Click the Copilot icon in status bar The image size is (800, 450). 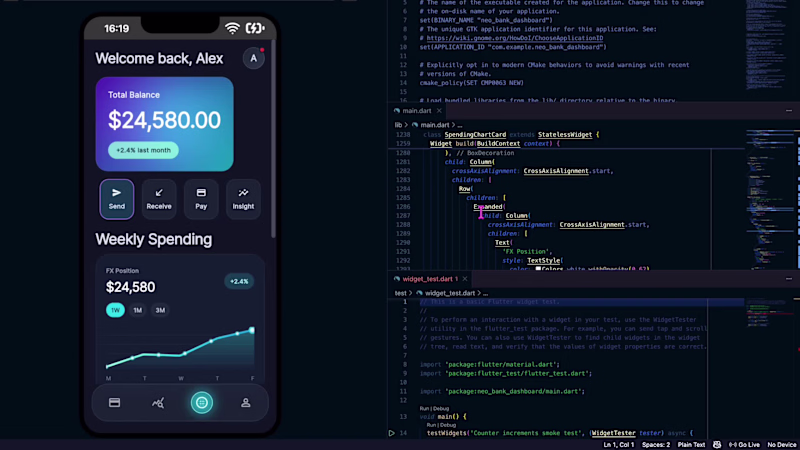[717, 445]
